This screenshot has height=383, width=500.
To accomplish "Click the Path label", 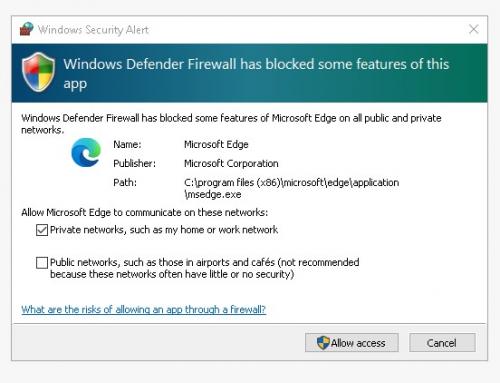I will tap(125, 182).
